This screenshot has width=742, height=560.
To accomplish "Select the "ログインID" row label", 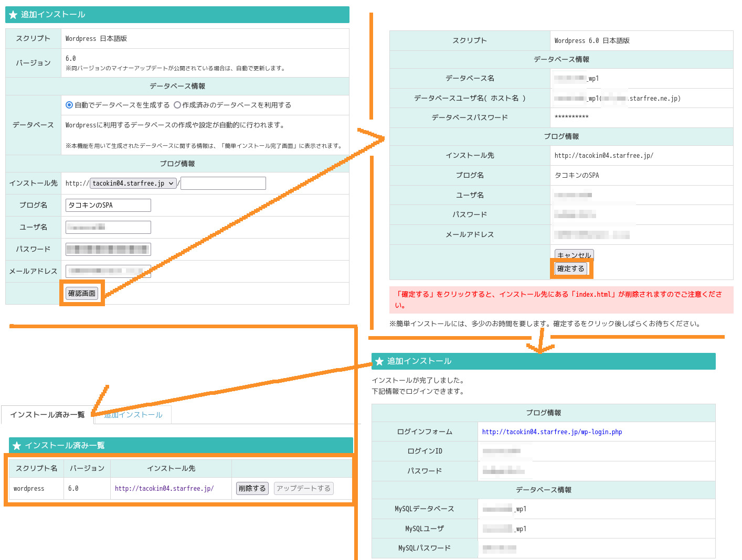I will point(425,451).
